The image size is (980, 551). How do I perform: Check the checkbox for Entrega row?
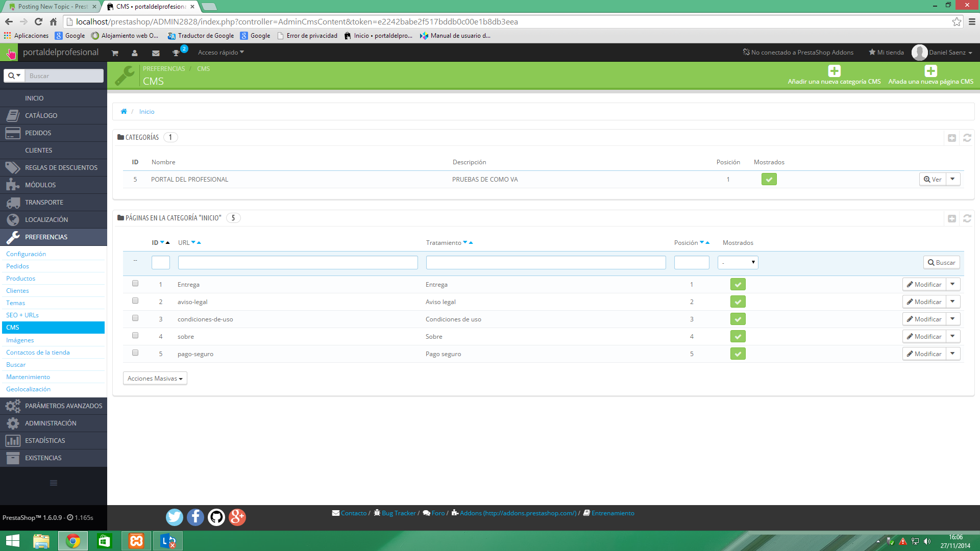[x=135, y=284]
